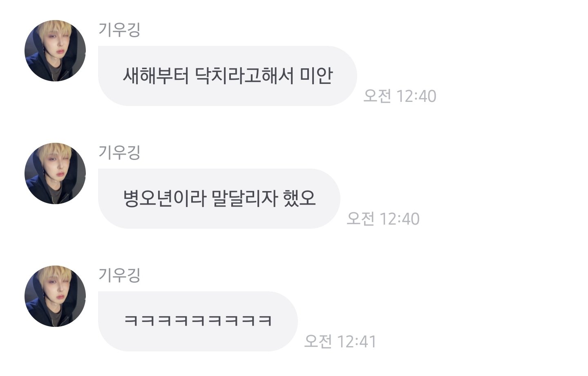588x376 pixels.
Task: Select the '병오년이라 말달리자 했오' message bubble
Action: (x=219, y=198)
